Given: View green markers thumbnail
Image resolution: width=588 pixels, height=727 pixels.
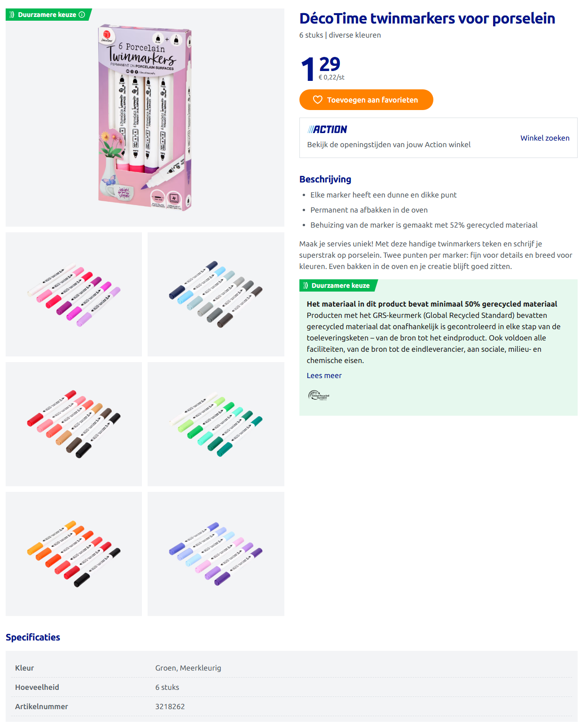Looking at the screenshot, I should tap(216, 424).
